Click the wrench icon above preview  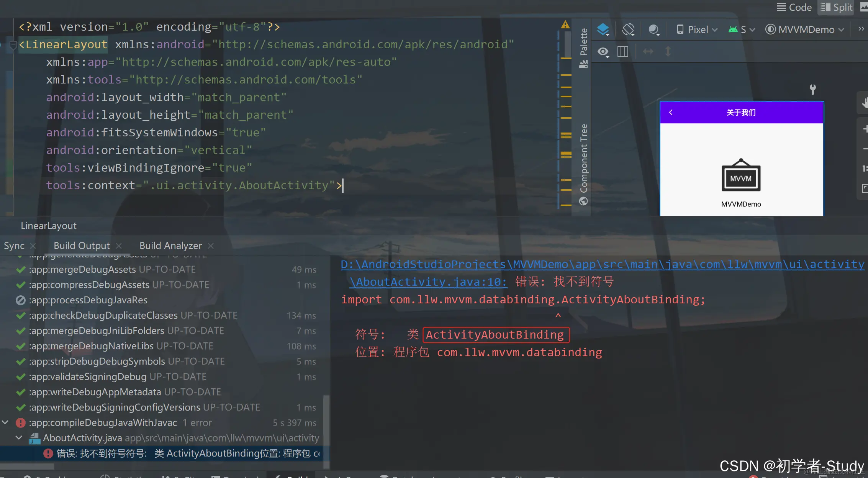tap(812, 90)
